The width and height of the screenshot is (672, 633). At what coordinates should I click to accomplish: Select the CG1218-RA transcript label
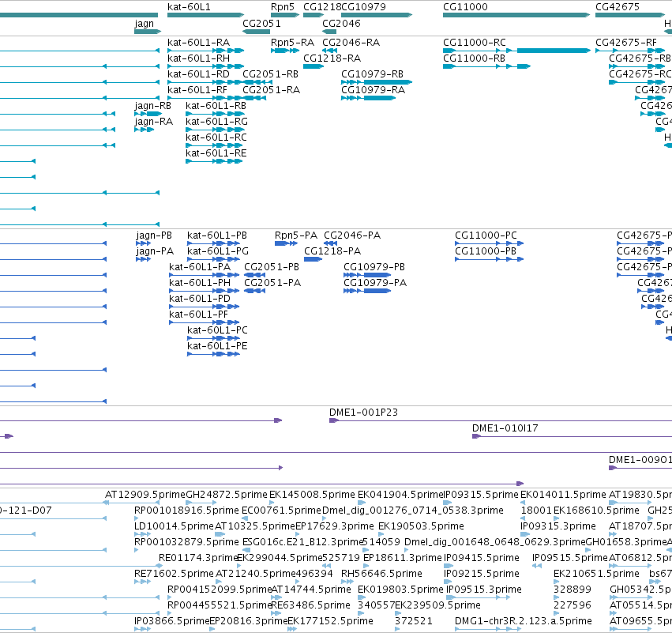point(332,58)
